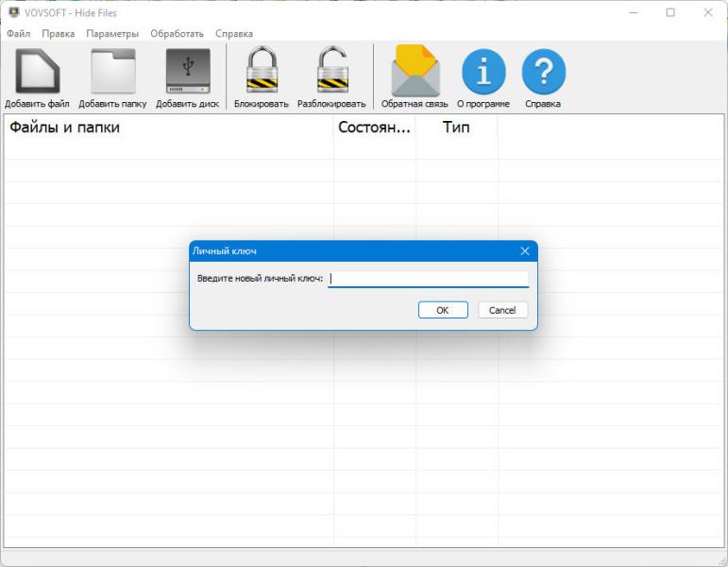Click the Добавить диск drive icon

[188, 73]
